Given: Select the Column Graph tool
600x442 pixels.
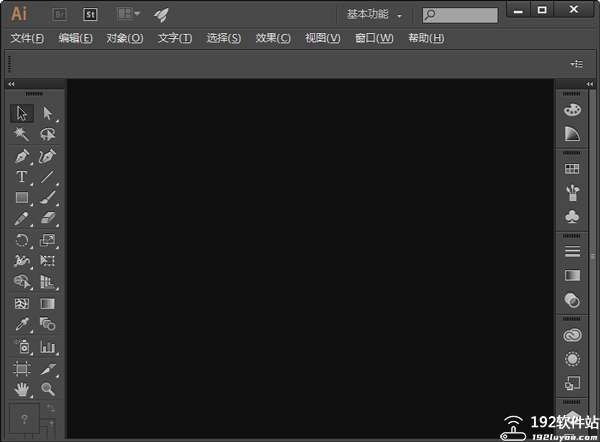Looking at the screenshot, I should pyautogui.click(x=47, y=347).
